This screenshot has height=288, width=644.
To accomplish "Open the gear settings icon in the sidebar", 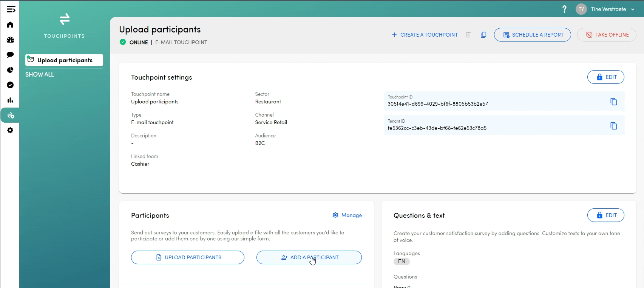I will (x=10, y=130).
